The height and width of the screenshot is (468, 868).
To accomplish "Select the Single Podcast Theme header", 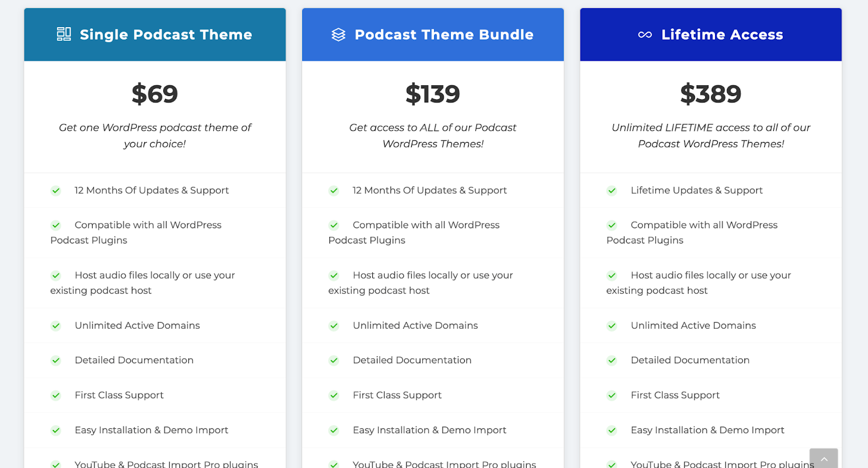I will pos(155,35).
